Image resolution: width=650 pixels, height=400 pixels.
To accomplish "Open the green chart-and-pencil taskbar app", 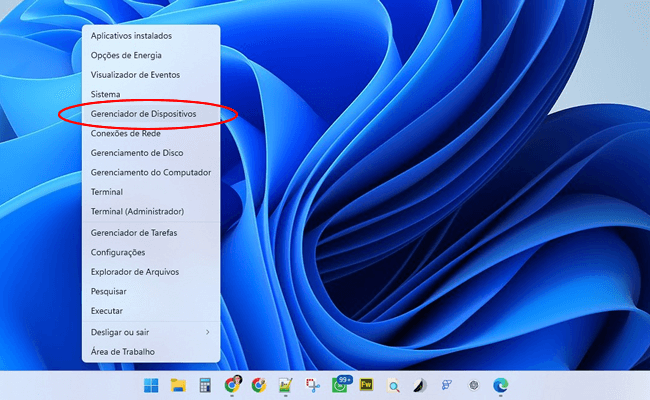I will point(286,385).
